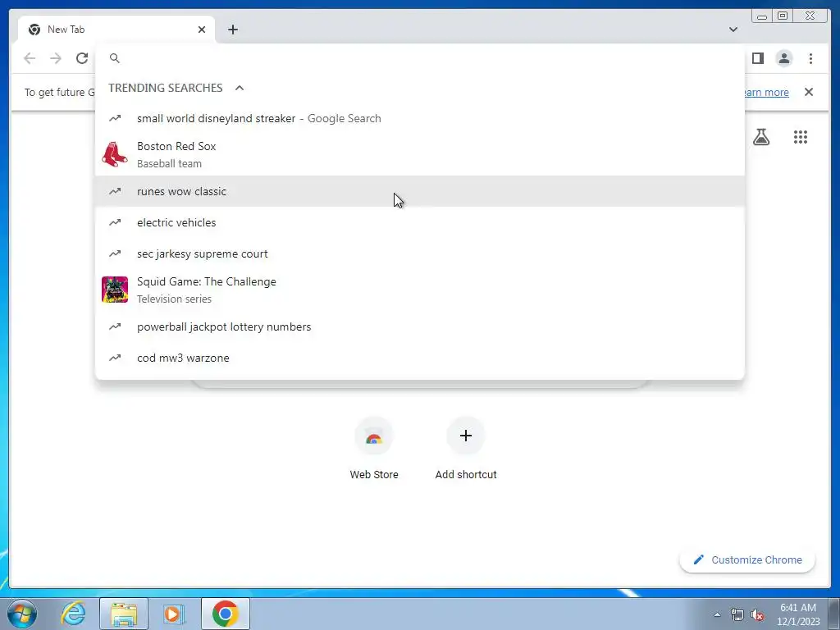Click trending arrow icon beside cod mw3 warzone
Image resolution: width=840 pixels, height=630 pixels.
coord(115,358)
